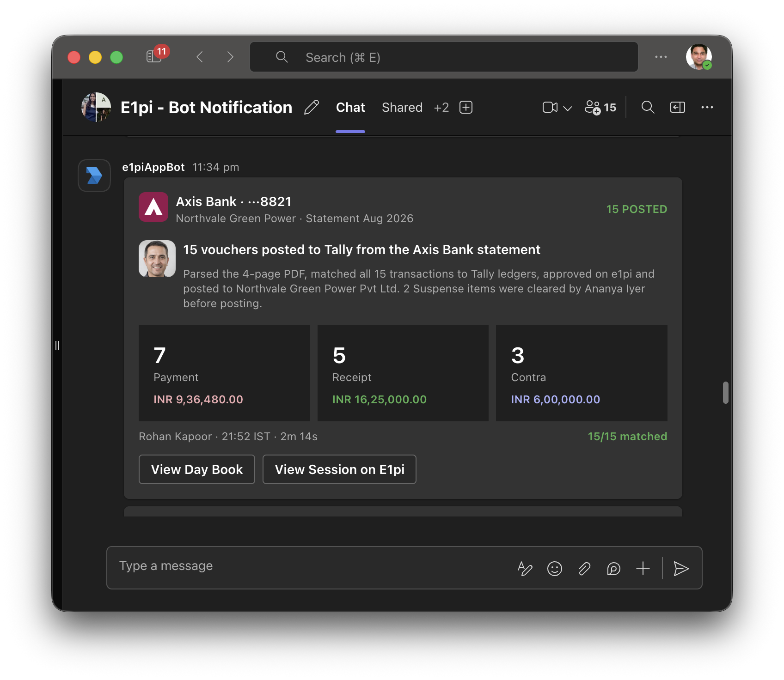The image size is (784, 680).
Task: Open the profile avatar menu
Action: coord(698,57)
